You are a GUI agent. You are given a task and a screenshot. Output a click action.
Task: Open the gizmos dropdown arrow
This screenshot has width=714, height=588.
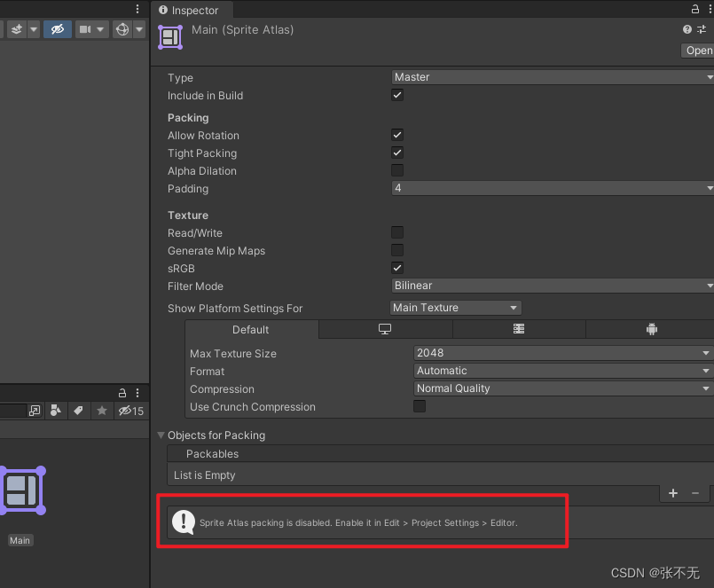coord(139,29)
